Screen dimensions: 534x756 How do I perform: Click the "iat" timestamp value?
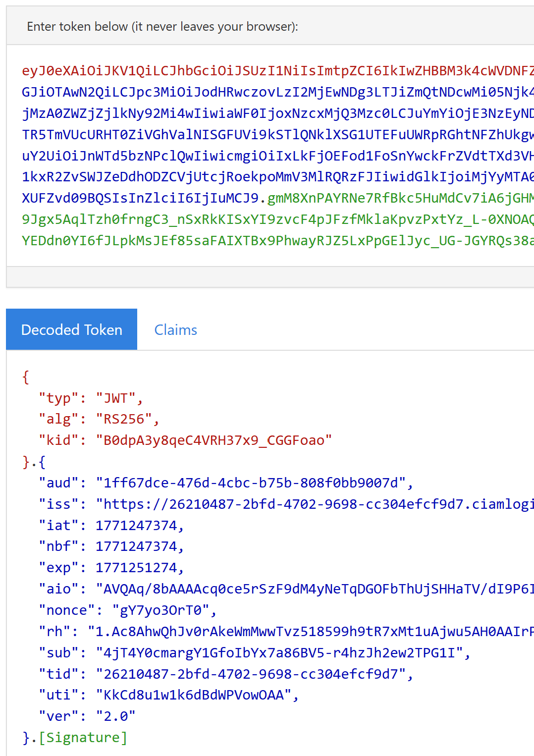(x=136, y=526)
